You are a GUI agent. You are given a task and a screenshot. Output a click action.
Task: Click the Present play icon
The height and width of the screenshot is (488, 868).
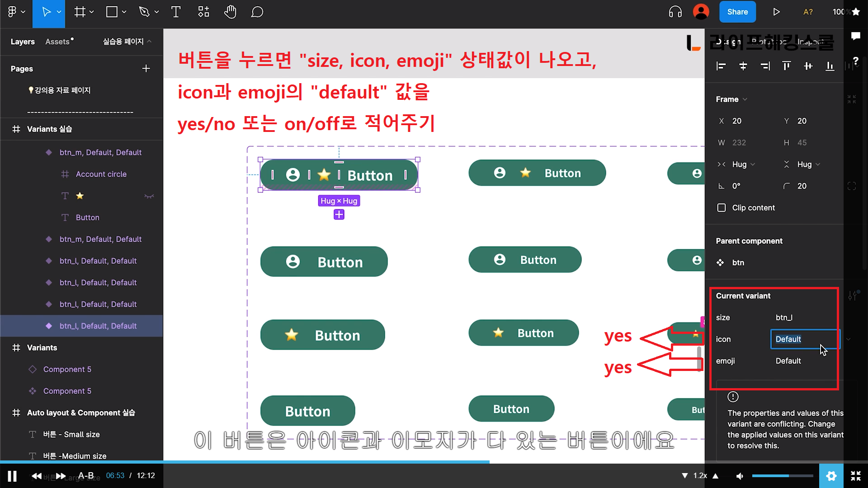[776, 12]
